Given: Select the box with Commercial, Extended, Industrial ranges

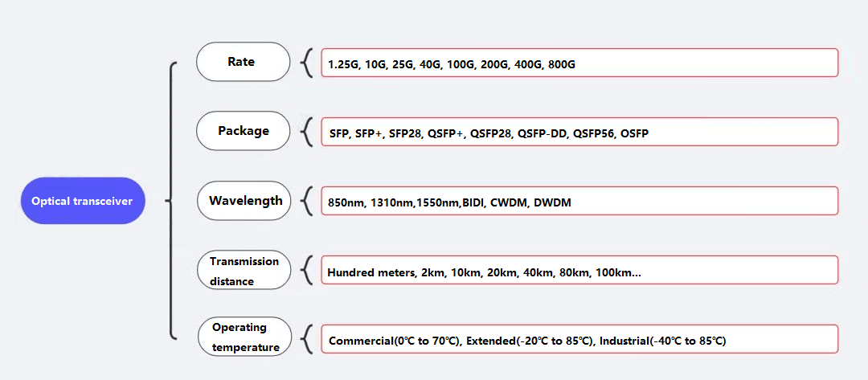Looking at the screenshot, I should [579, 339].
